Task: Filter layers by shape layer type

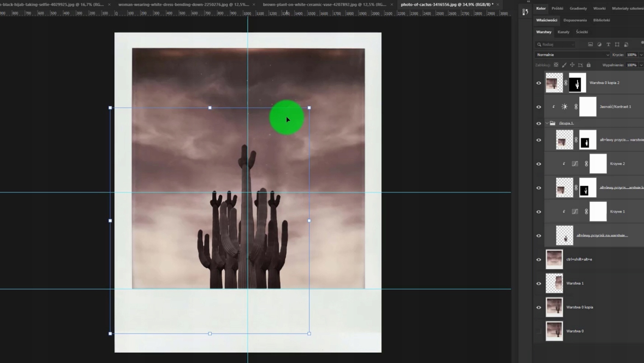Action: (x=617, y=45)
